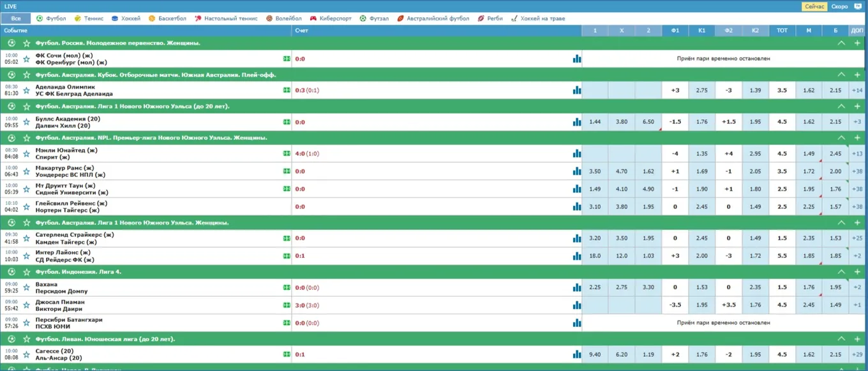This screenshot has height=371, width=868.
Task: Star the Интер Лайонс (ж) match
Action: [27, 256]
